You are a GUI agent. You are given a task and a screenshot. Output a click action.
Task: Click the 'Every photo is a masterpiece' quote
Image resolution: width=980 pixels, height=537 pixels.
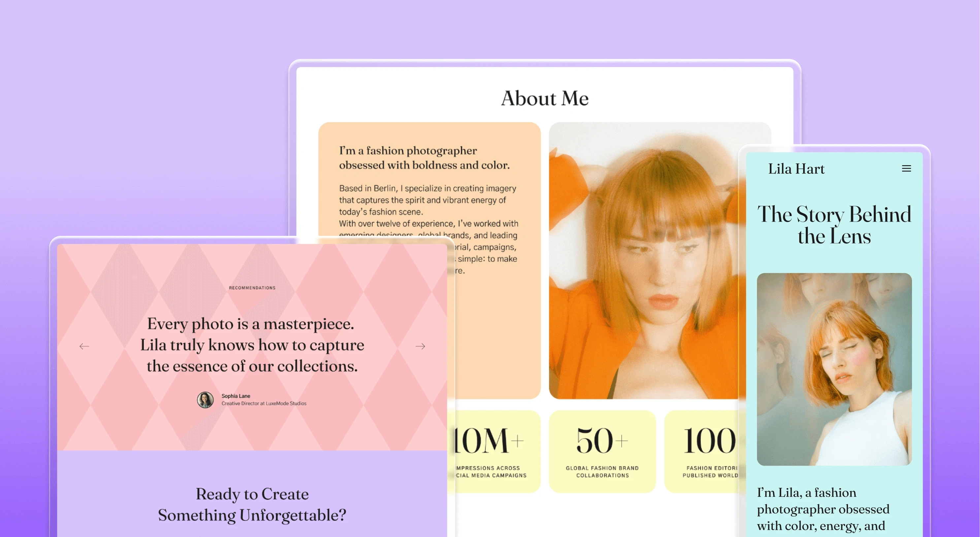point(252,345)
